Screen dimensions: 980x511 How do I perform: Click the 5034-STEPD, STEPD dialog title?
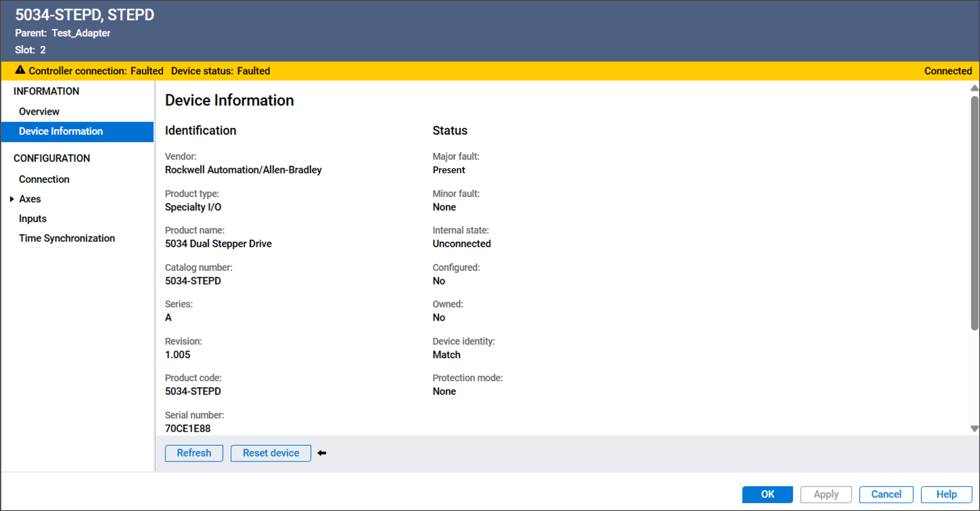[85, 15]
